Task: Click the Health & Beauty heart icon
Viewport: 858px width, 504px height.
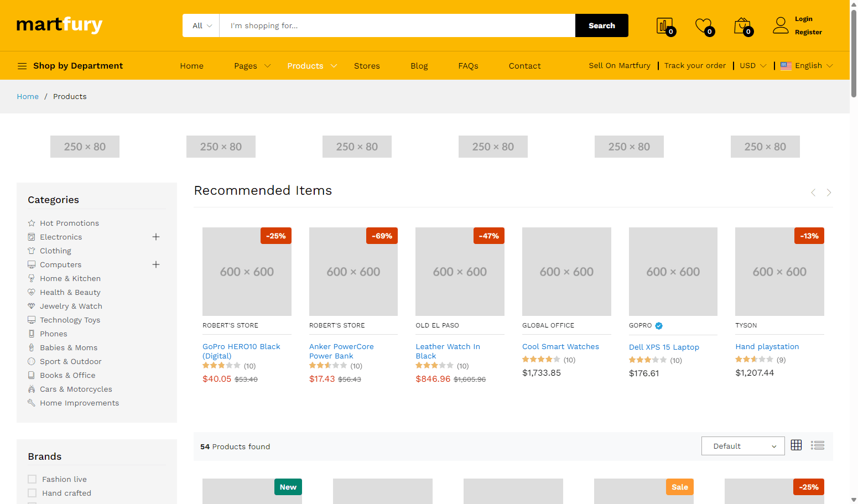Action: click(32, 292)
